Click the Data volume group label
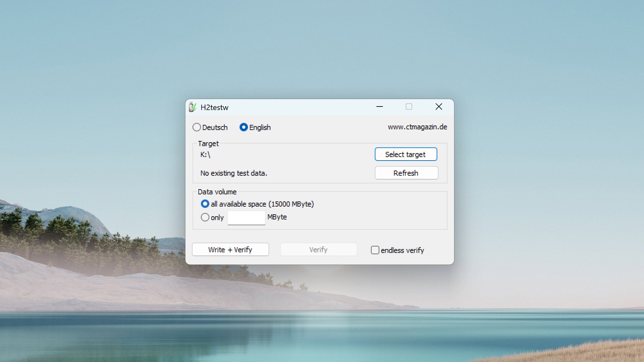644x362 pixels. (x=217, y=192)
